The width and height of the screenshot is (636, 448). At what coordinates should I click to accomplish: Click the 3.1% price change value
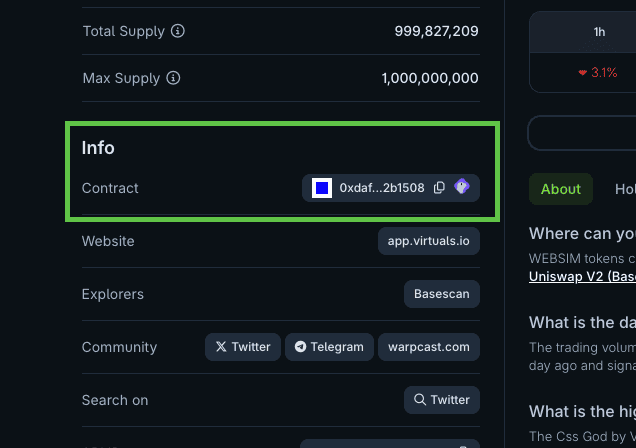click(x=598, y=73)
